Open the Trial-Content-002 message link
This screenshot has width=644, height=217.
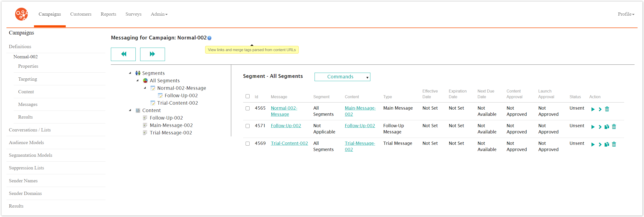[289, 143]
